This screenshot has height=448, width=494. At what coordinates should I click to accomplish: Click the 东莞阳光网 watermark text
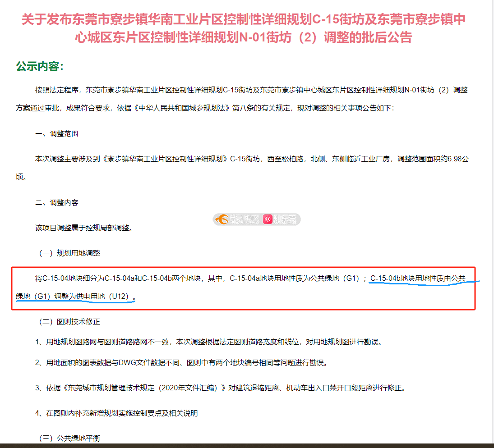[245, 219]
